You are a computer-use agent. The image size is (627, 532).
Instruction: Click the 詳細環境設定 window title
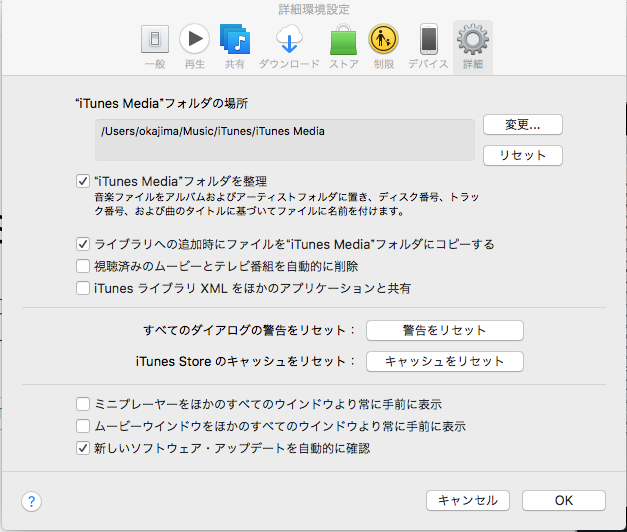click(314, 10)
